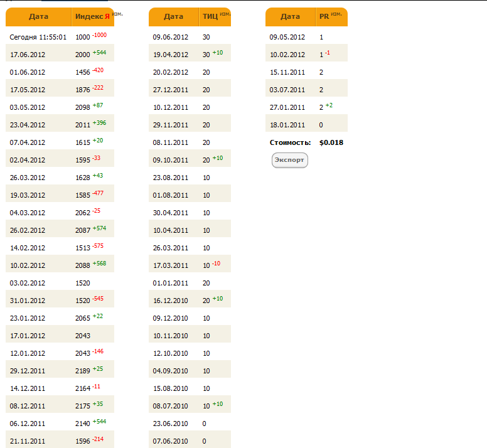Click the -1000 change indicator
Viewport: 487px width, 448px height.
pos(99,35)
